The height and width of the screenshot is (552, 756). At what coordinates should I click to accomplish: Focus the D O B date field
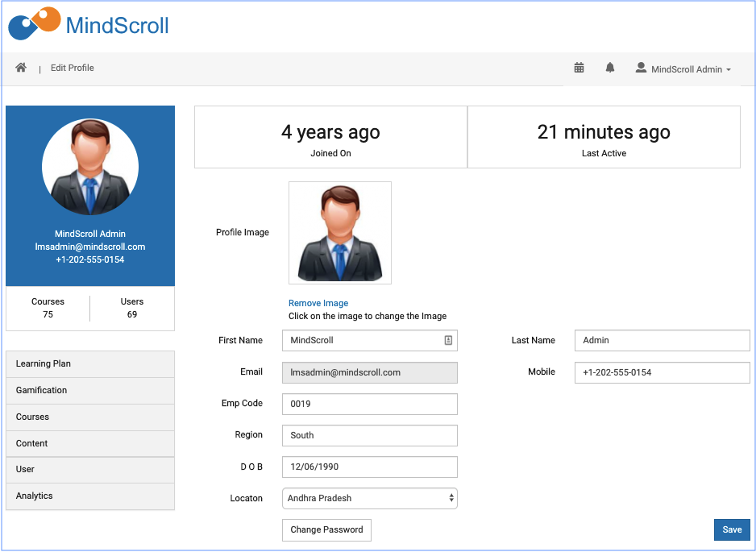point(370,467)
